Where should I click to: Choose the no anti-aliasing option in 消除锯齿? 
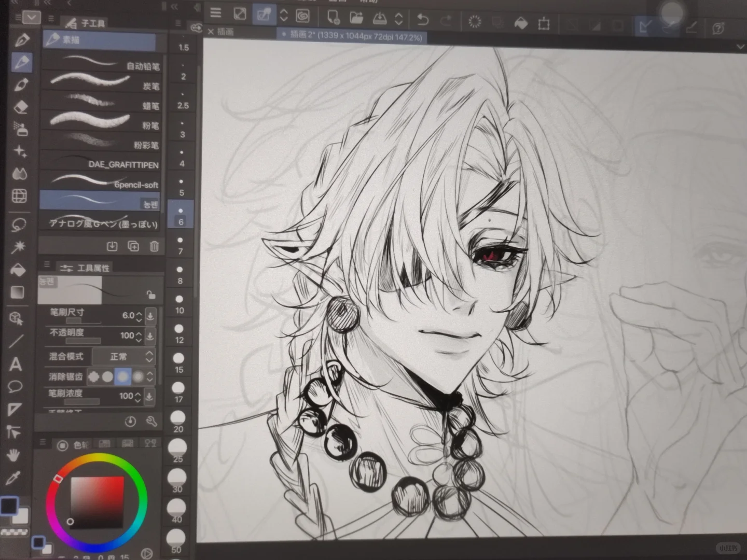click(x=93, y=376)
